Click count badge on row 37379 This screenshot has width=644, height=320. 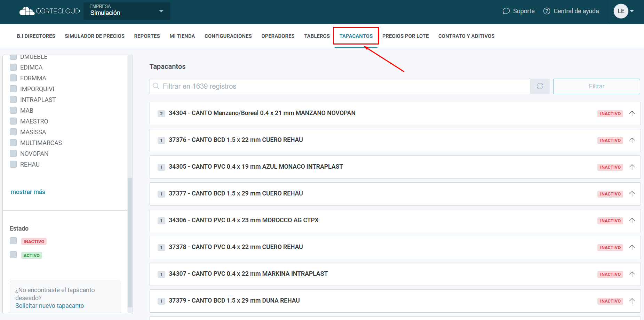pyautogui.click(x=161, y=301)
